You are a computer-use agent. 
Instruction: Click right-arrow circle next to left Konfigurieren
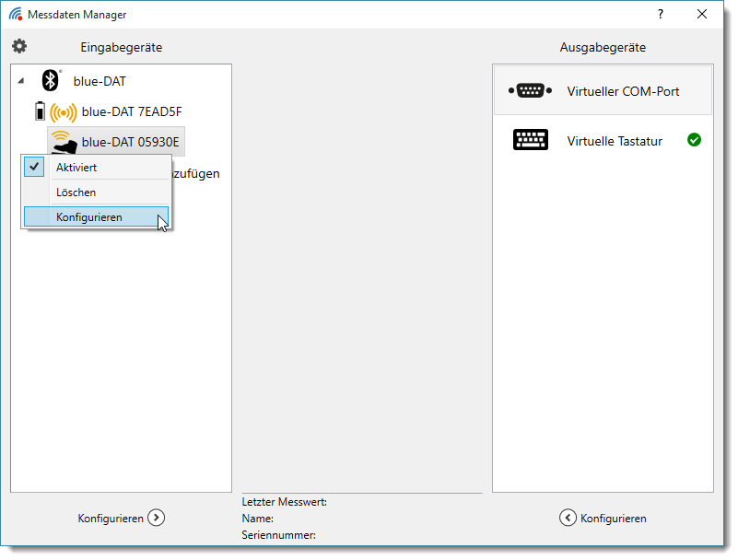pyautogui.click(x=157, y=518)
